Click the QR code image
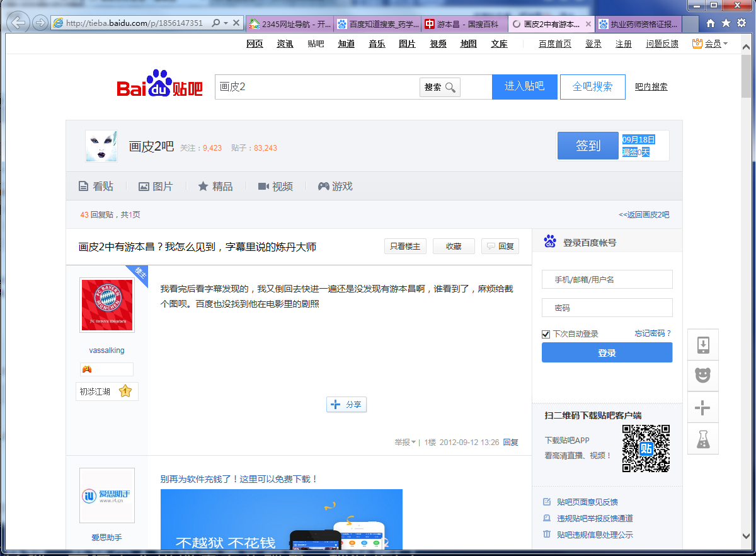This screenshot has width=756, height=556. click(x=646, y=448)
